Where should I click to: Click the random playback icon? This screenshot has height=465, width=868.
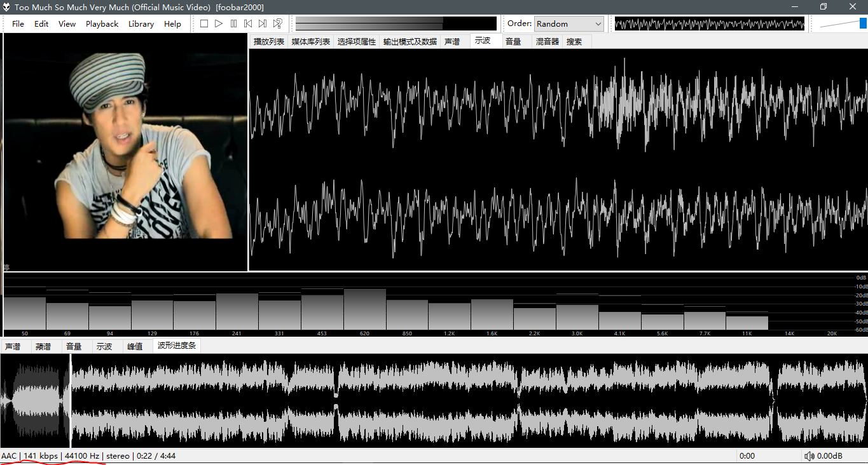pos(278,24)
